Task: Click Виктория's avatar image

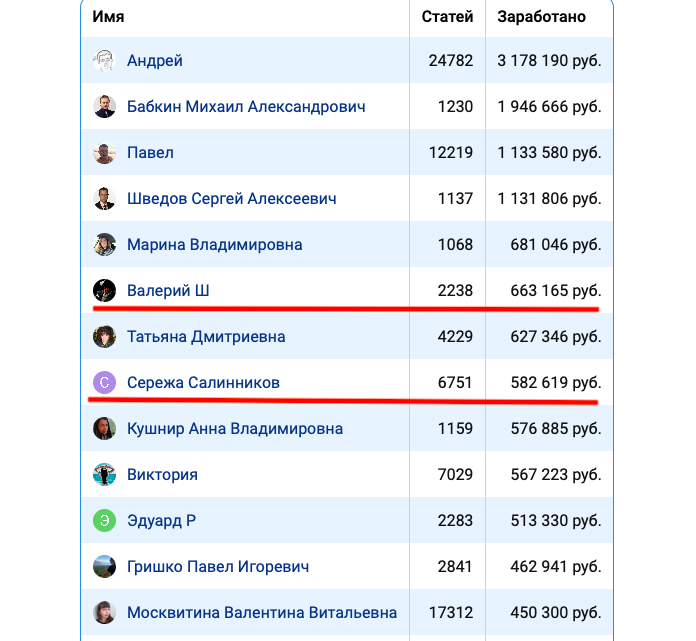Action: (104, 475)
